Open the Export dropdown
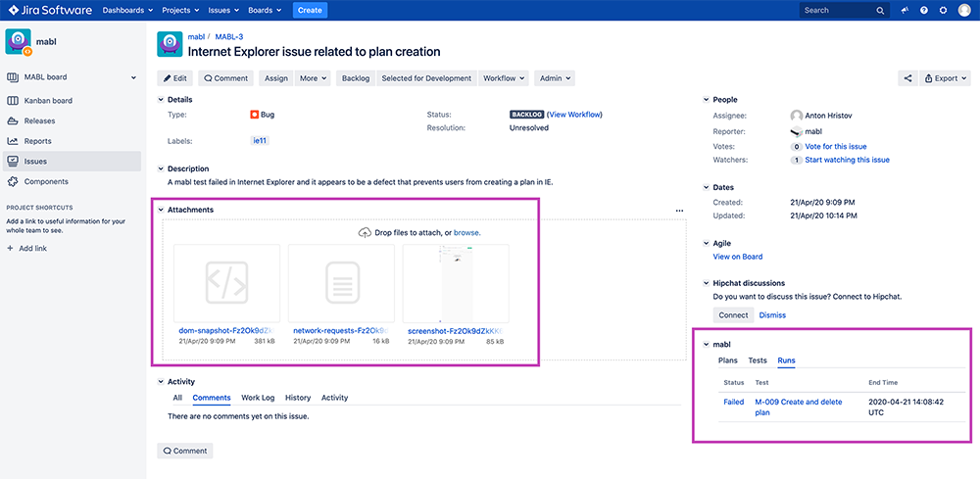The height and width of the screenshot is (479, 980). tap(945, 78)
